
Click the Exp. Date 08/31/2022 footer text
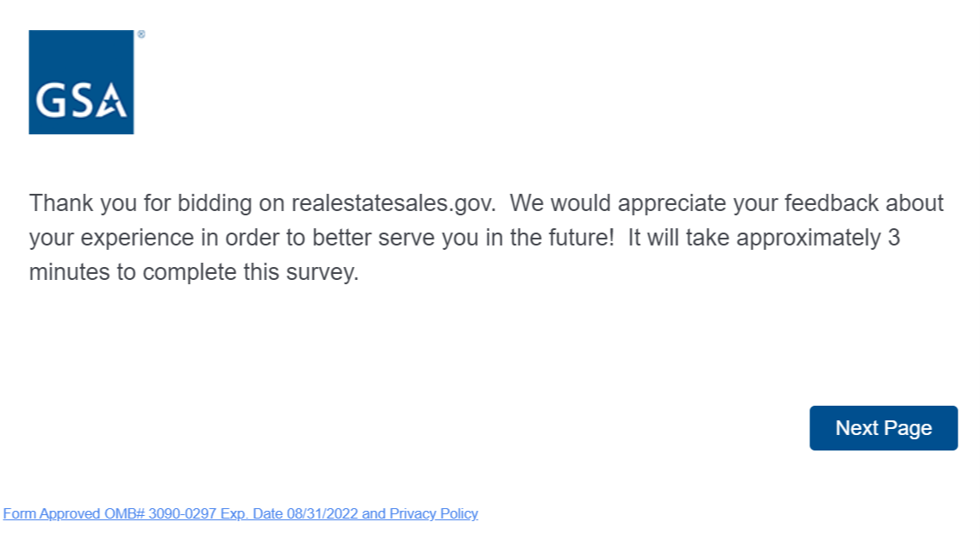pos(293,513)
